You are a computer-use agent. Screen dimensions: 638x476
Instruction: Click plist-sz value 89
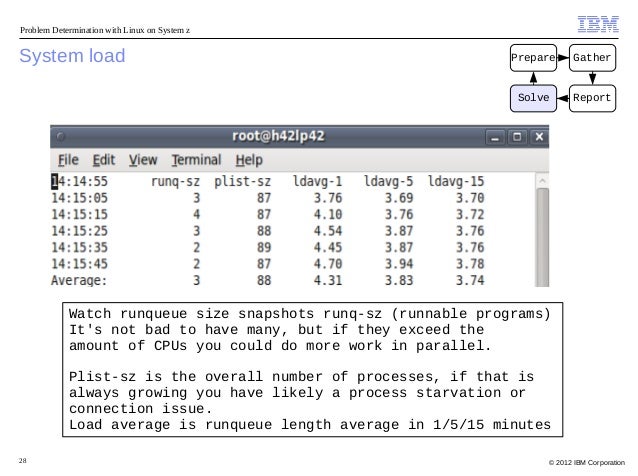pos(264,247)
